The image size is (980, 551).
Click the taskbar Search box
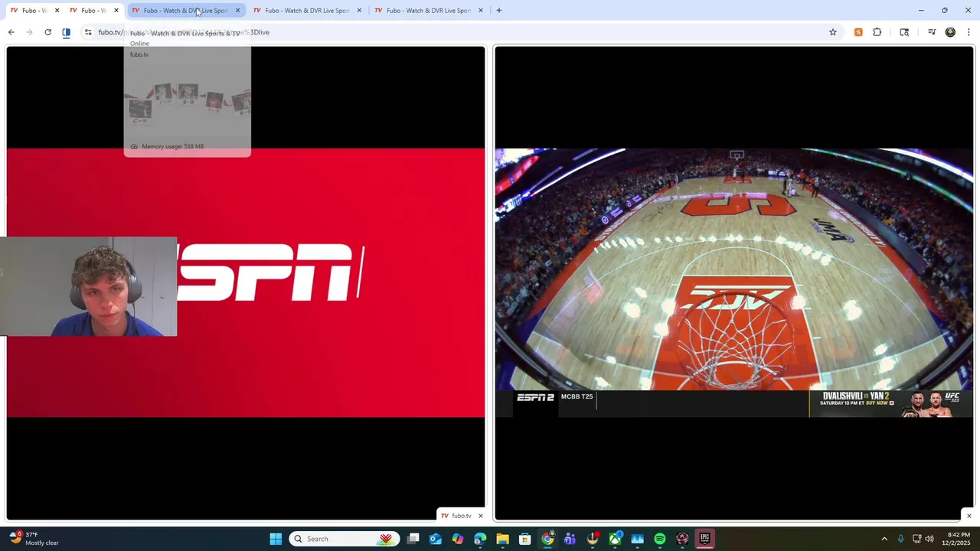pyautogui.click(x=345, y=539)
